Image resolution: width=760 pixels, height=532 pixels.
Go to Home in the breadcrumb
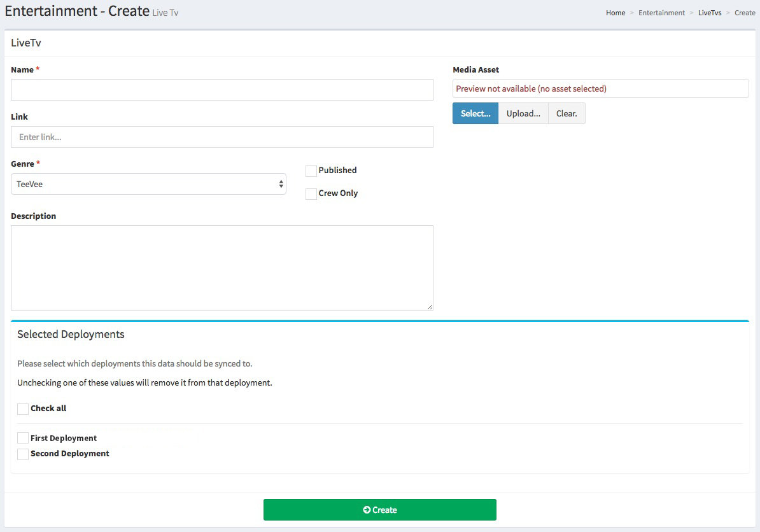[615, 13]
